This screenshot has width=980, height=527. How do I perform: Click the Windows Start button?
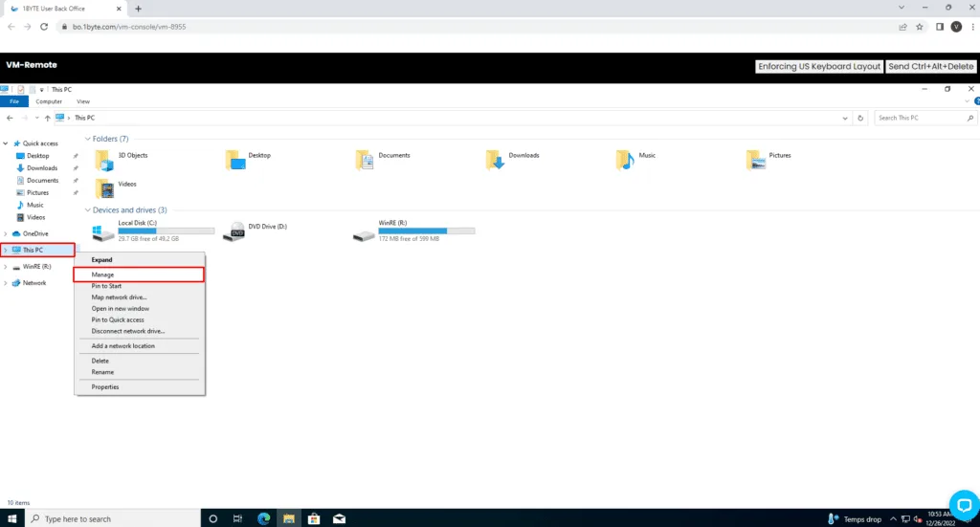[12, 518]
